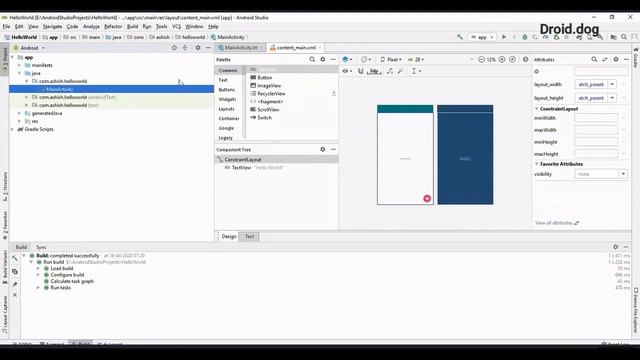Image resolution: width=640 pixels, height=360 pixels.
Task: Open the Refactor menu
Action: click(x=113, y=27)
